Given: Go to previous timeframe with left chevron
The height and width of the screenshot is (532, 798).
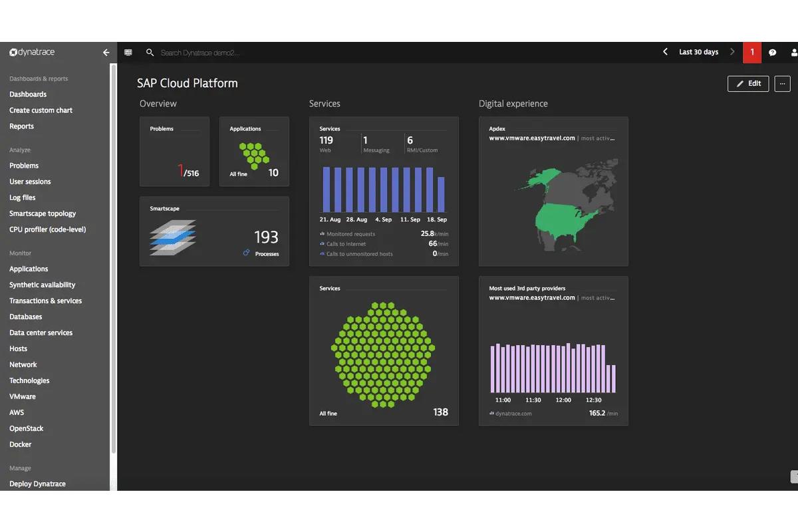Looking at the screenshot, I should click(665, 52).
